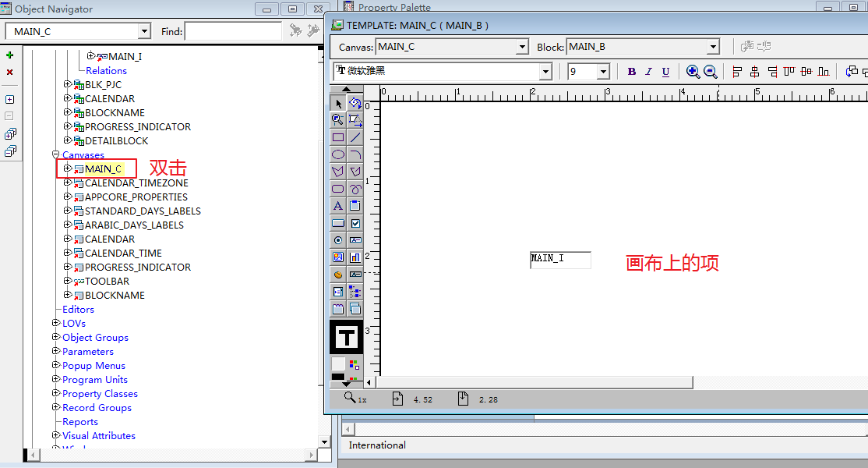This screenshot has height=468, width=868.
Task: Click the Align Right toolbar icon
Action: [772, 72]
